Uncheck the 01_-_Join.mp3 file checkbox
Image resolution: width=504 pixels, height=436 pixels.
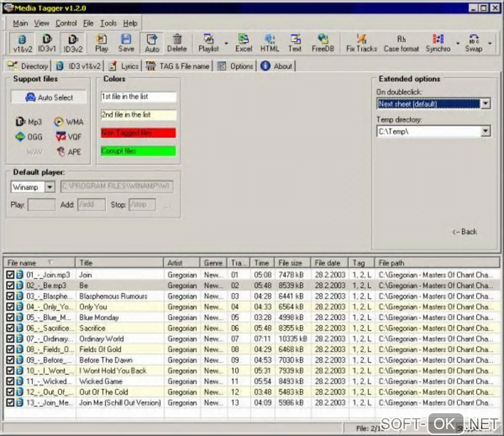point(10,275)
